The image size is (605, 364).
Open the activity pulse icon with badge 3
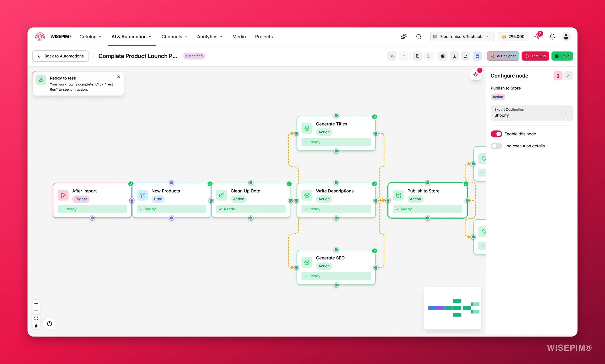(x=538, y=36)
